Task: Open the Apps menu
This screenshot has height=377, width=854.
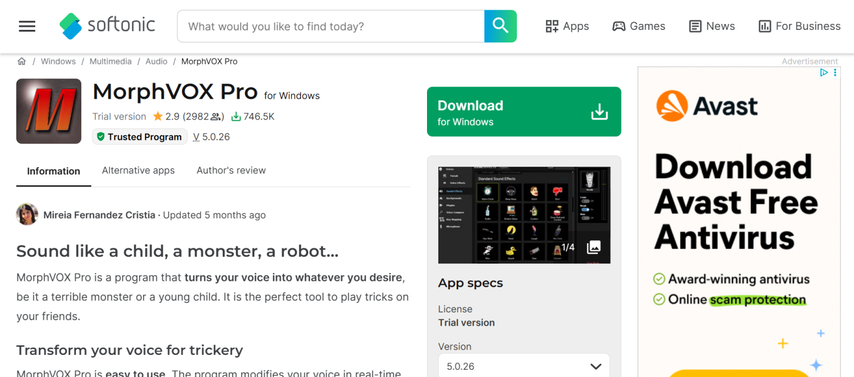Action: pos(567,26)
